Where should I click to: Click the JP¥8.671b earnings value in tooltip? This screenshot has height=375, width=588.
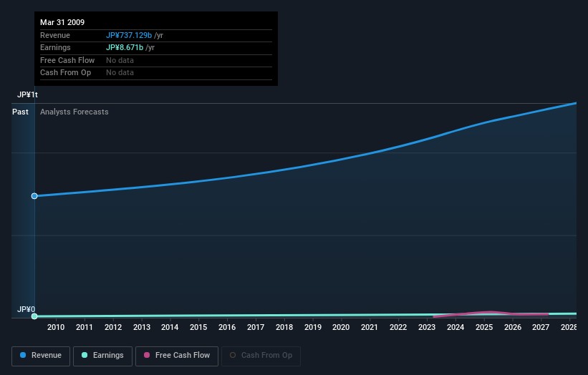click(125, 48)
